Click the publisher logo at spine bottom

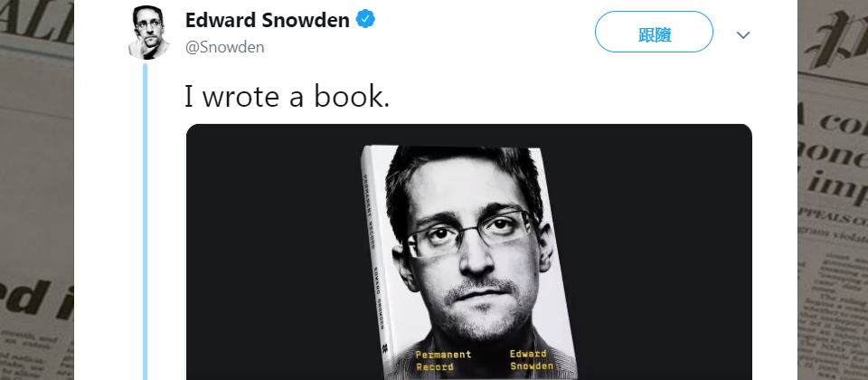pyautogui.click(x=383, y=349)
